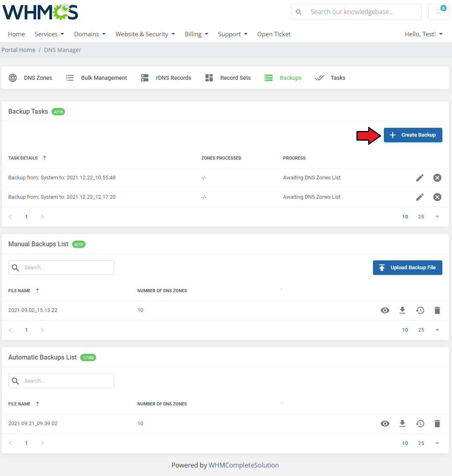Click the WHMCS logo
This screenshot has width=452, height=476.
tap(40, 12)
